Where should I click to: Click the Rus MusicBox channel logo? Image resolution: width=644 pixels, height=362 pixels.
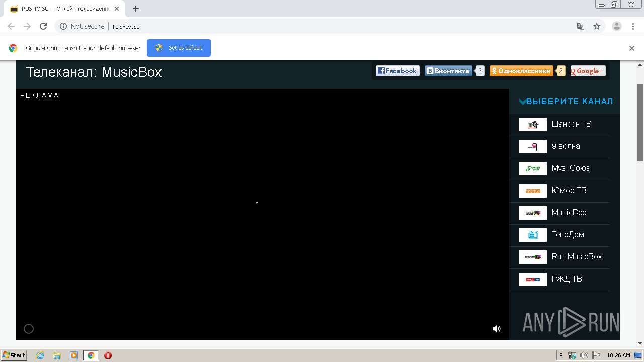click(533, 257)
